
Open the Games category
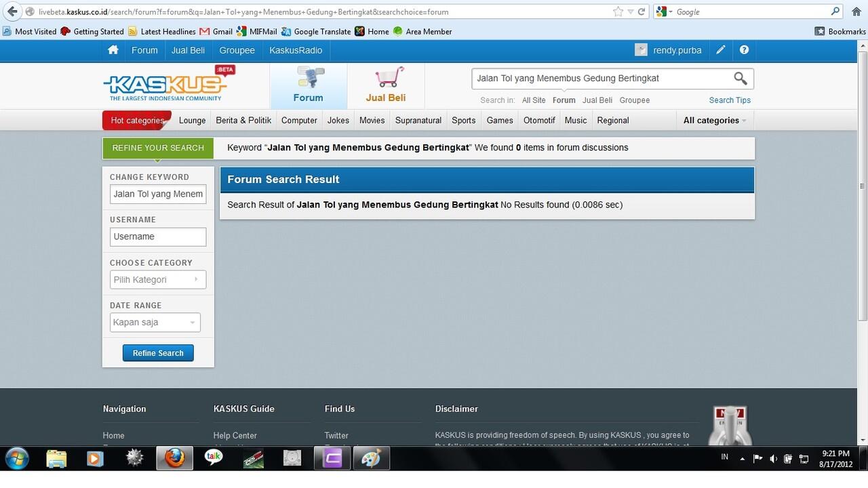coord(500,121)
